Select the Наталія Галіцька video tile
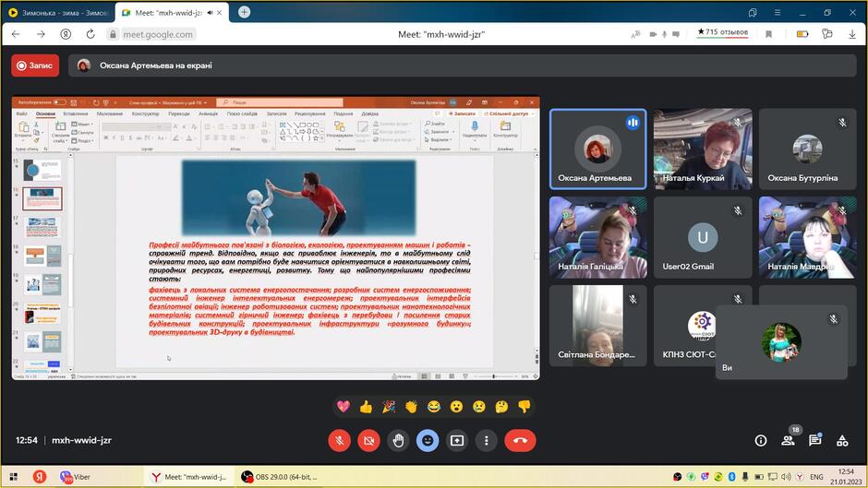Image resolution: width=868 pixels, height=488 pixels. [597, 237]
